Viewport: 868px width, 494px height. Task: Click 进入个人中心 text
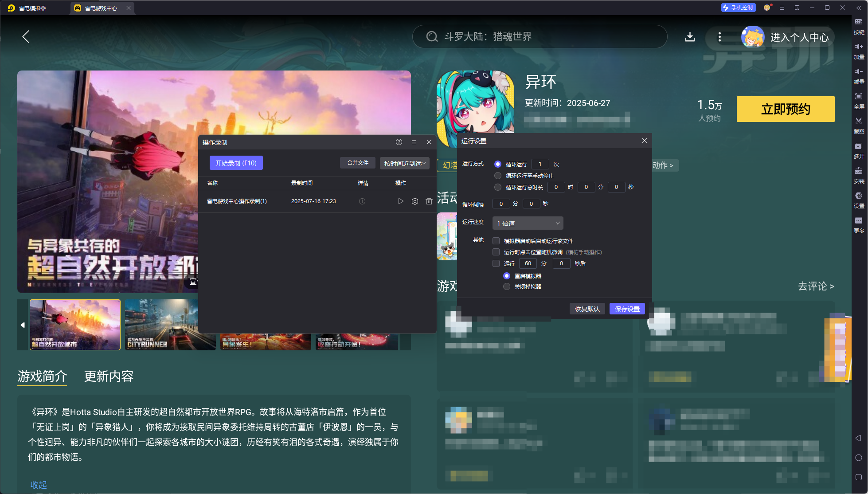coord(800,37)
